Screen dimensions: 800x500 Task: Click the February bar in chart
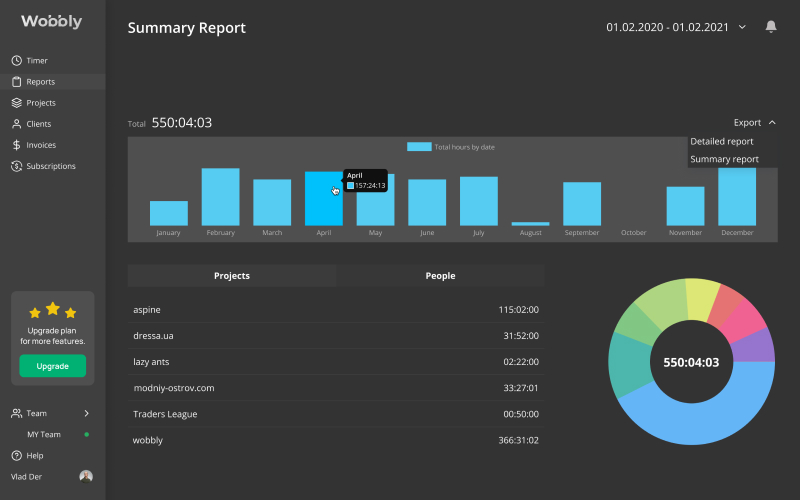click(x=220, y=197)
